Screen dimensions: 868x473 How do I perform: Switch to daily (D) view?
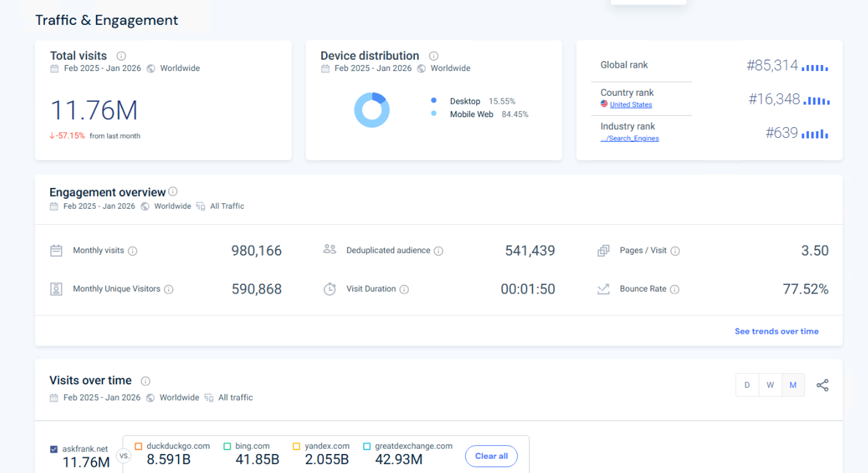tap(747, 385)
